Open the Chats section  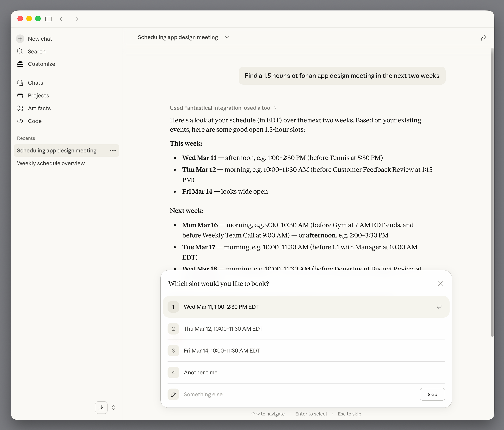click(x=35, y=83)
